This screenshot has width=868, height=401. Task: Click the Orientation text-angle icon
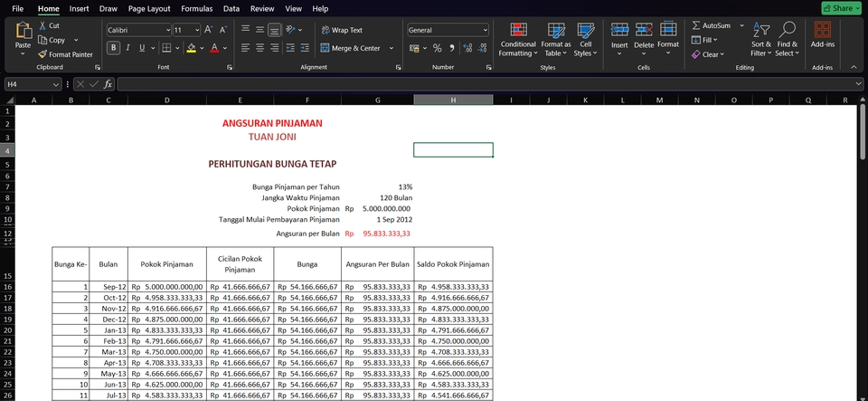point(290,30)
